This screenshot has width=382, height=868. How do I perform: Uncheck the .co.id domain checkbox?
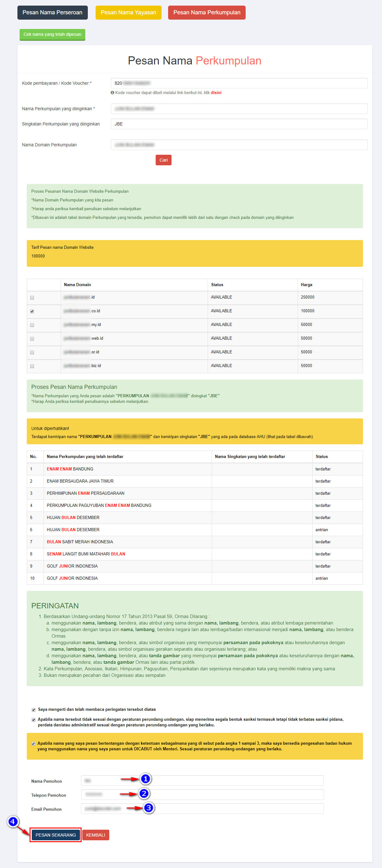32,311
